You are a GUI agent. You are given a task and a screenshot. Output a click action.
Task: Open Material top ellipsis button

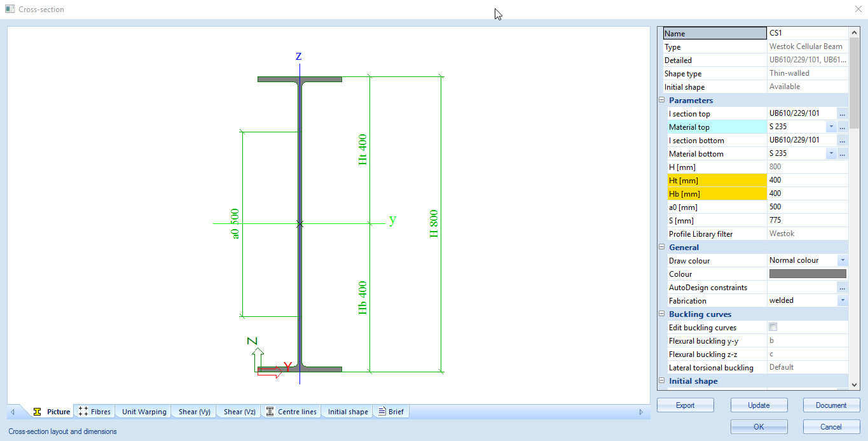coord(842,127)
